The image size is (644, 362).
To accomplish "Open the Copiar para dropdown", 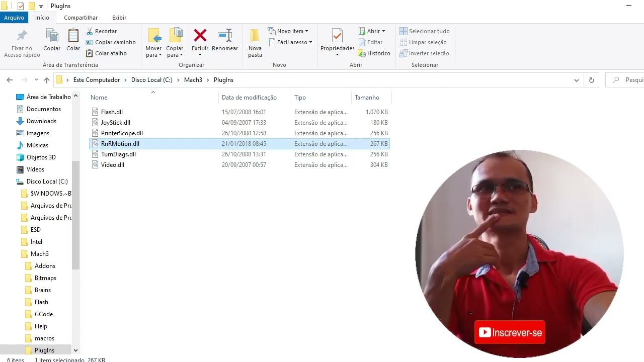I will click(x=175, y=43).
